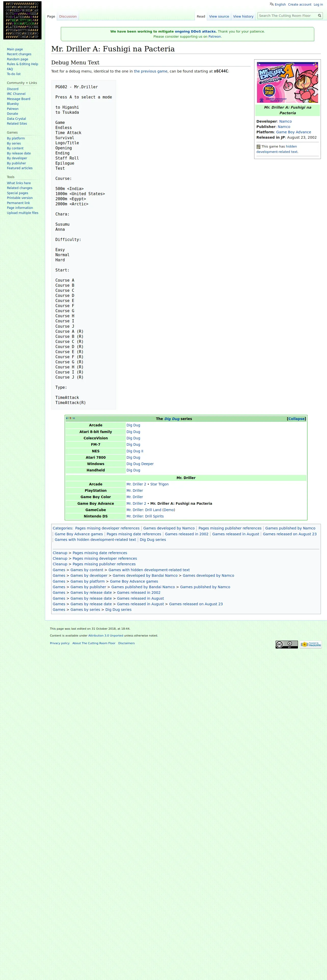
Task: Open Random page in sidebar
Action: click(x=18, y=59)
